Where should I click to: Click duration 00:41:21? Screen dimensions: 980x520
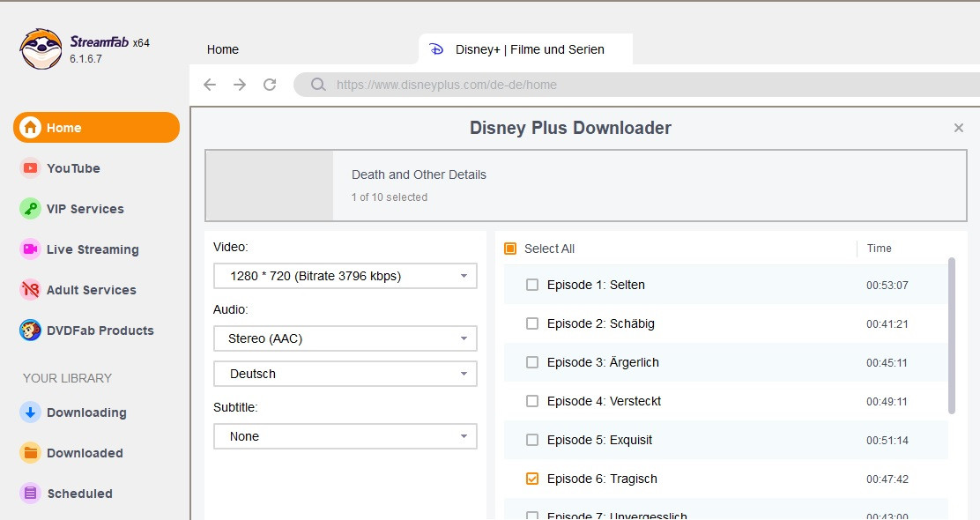click(x=887, y=324)
